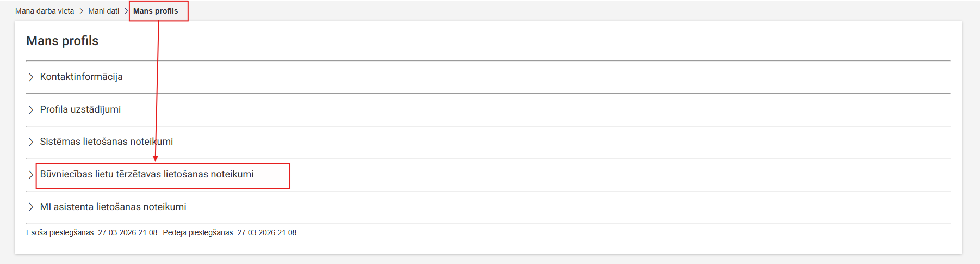This screenshot has width=980, height=264.
Task: Select the Mans profils breadcrumb item
Action: (156, 11)
